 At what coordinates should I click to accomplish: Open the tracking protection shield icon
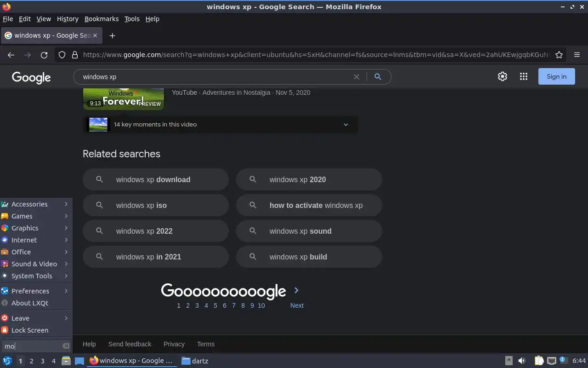pyautogui.click(x=62, y=55)
